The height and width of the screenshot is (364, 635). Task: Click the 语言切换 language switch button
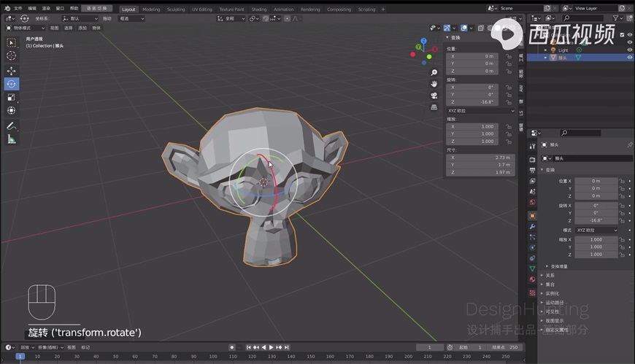tap(97, 9)
